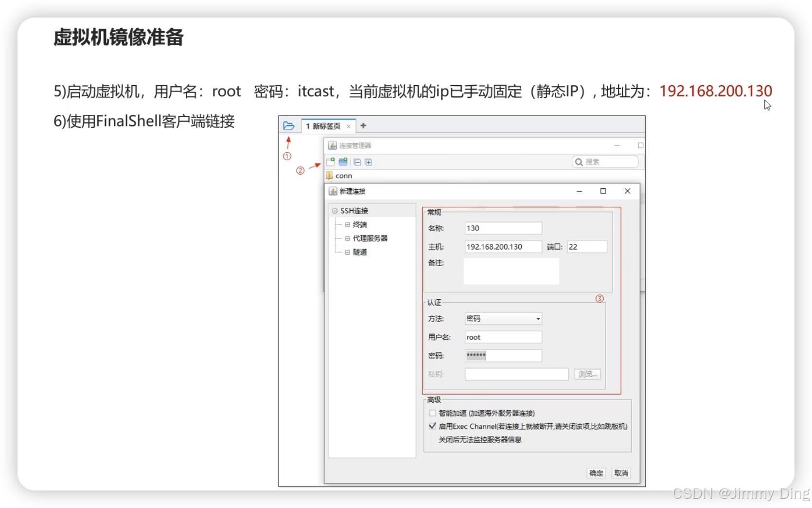Click the heading 虚拟机镜像准备
The image size is (812, 508).
119,37
